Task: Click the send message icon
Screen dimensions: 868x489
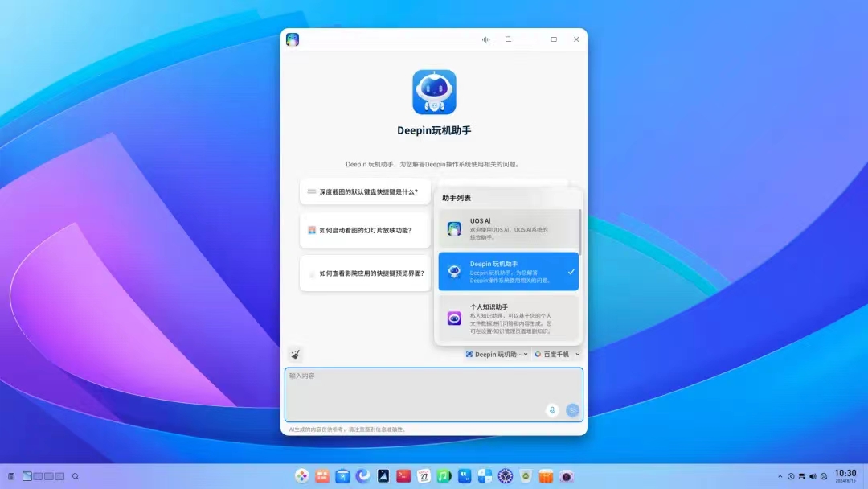Action: point(572,410)
